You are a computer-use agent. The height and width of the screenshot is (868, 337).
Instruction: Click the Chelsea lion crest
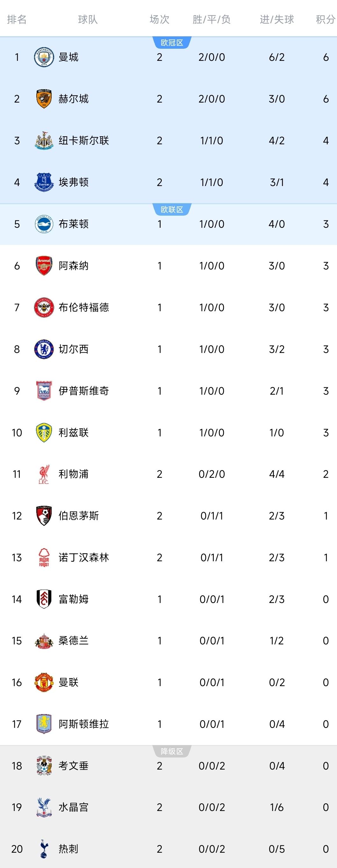pos(44,349)
